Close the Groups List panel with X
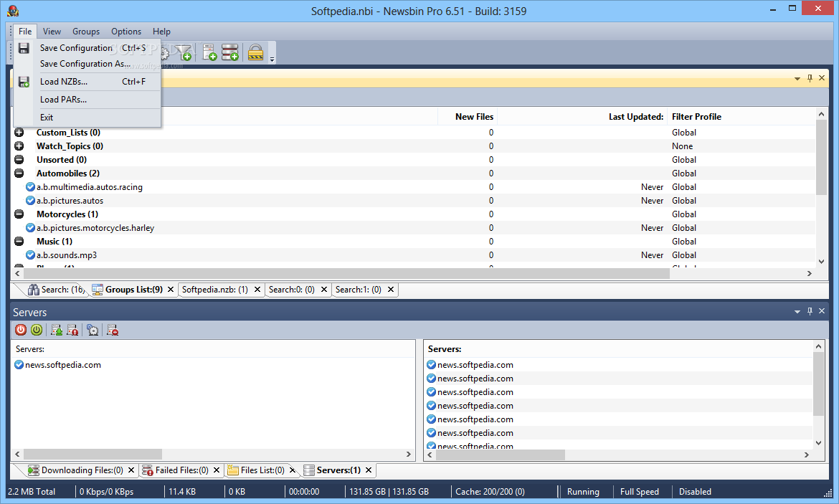839x504 pixels. click(x=822, y=78)
